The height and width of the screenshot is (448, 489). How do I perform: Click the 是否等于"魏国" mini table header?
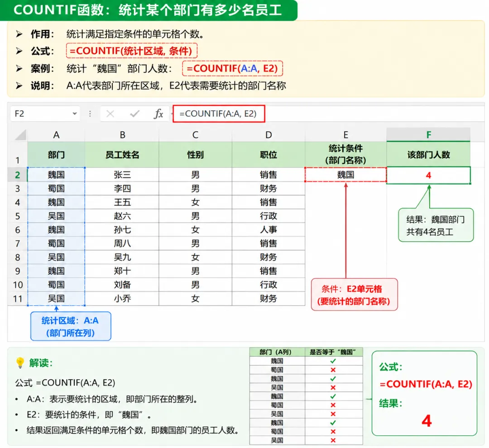pos(333,352)
